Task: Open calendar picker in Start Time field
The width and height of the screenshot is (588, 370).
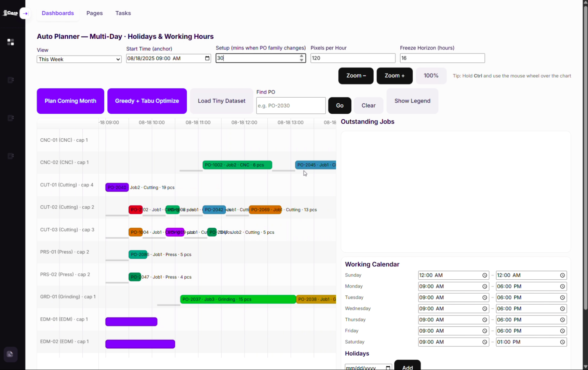Action: click(x=207, y=58)
